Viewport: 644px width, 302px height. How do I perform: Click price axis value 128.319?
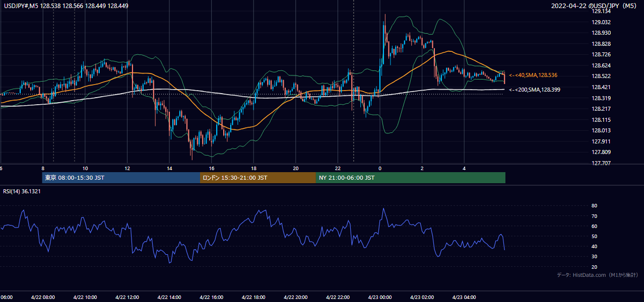tap(601, 98)
